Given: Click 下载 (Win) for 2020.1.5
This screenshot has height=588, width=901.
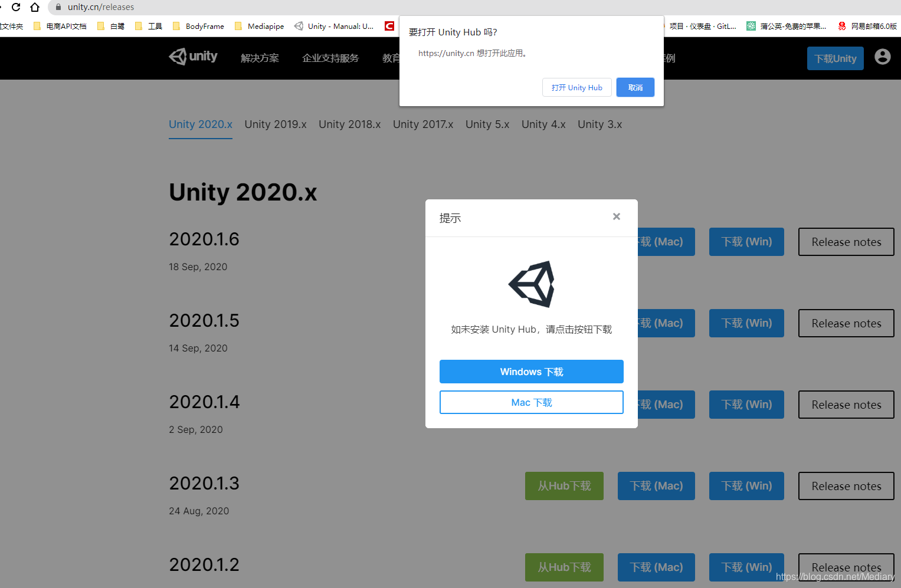Looking at the screenshot, I should pyautogui.click(x=746, y=323).
